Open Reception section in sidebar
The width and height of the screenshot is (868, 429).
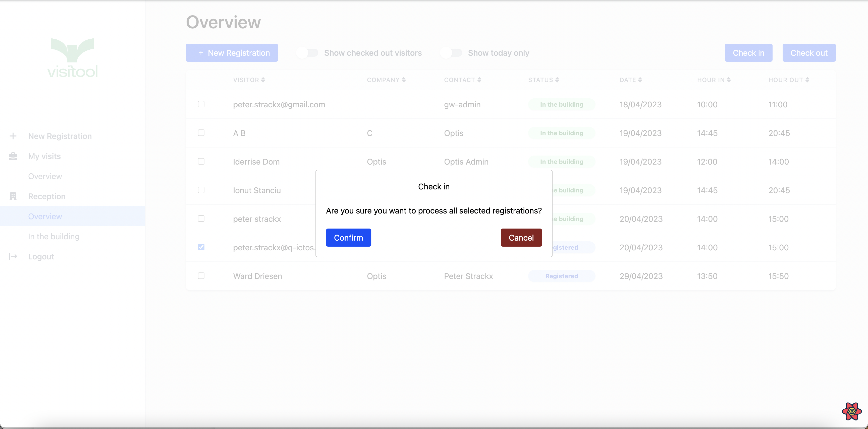click(x=47, y=196)
